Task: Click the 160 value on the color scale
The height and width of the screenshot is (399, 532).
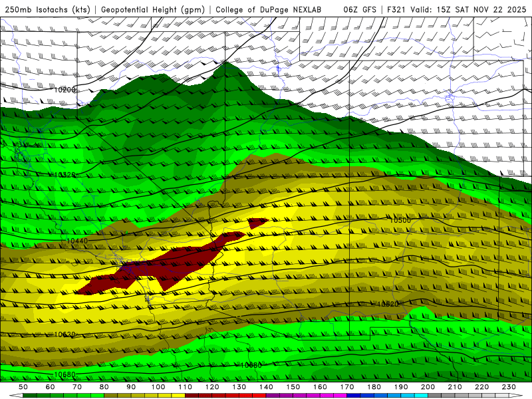Action: (320, 387)
